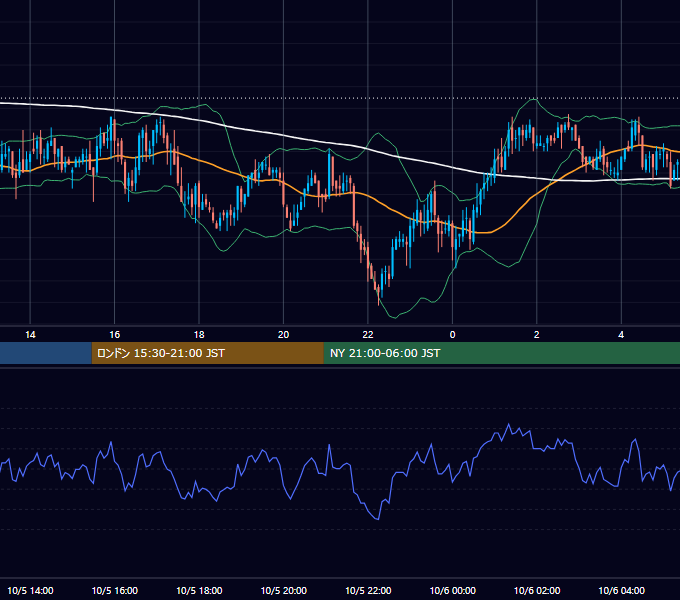Click the 20 hour axis label
Viewport: 680px width, 600px height.
click(x=283, y=334)
